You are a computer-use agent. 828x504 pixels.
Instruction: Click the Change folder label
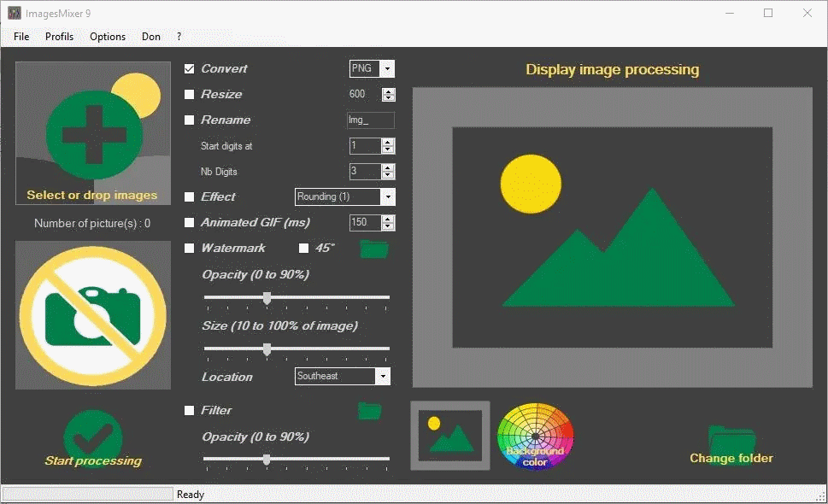(x=731, y=458)
